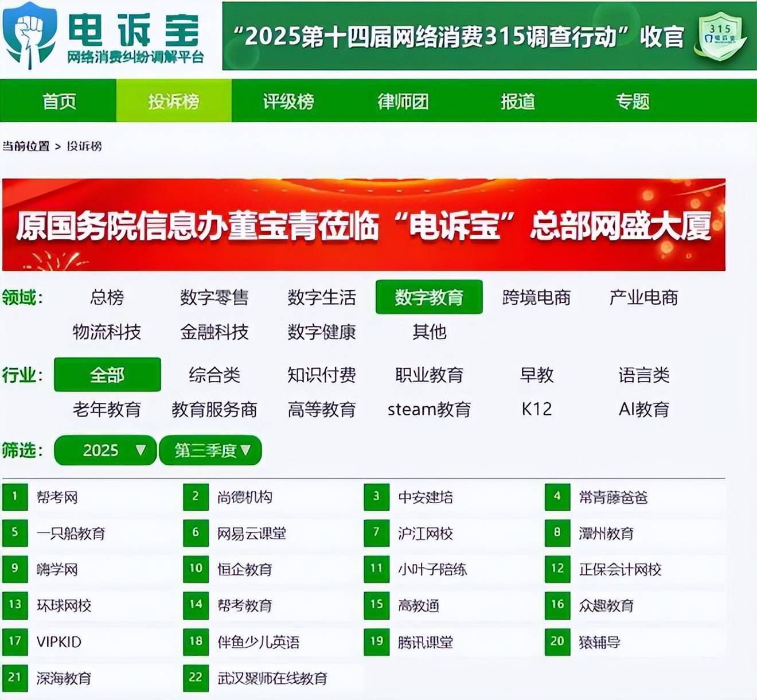This screenshot has width=757, height=700.
Task: Click 投诉榜 in the breadcrumb path
Action: [x=84, y=146]
